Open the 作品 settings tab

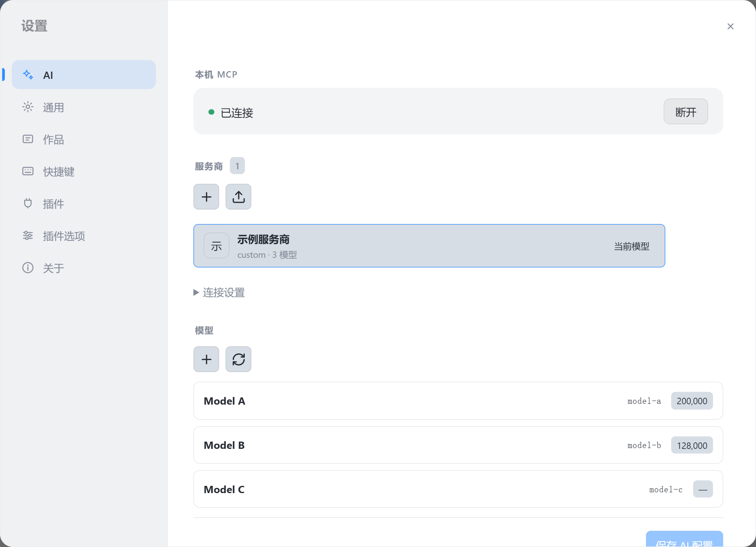pyautogui.click(x=84, y=139)
